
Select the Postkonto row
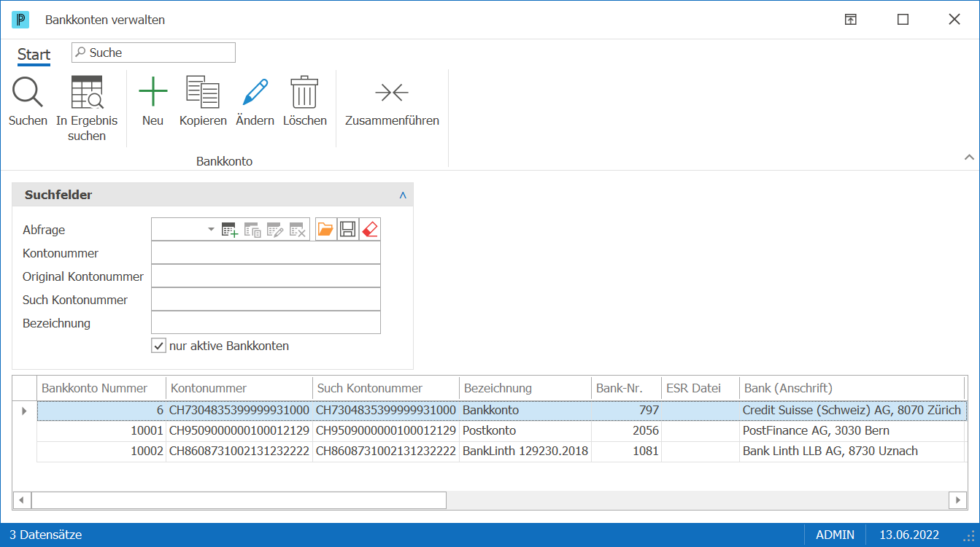coord(502,431)
